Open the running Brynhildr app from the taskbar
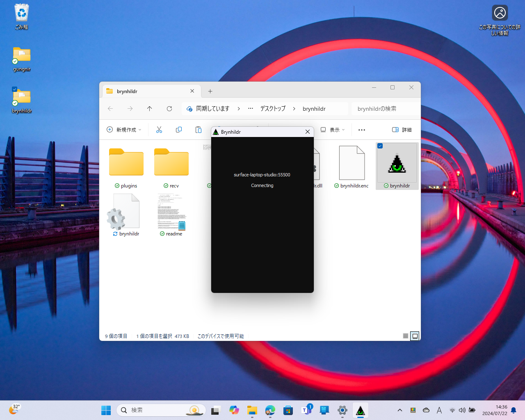 (360, 410)
